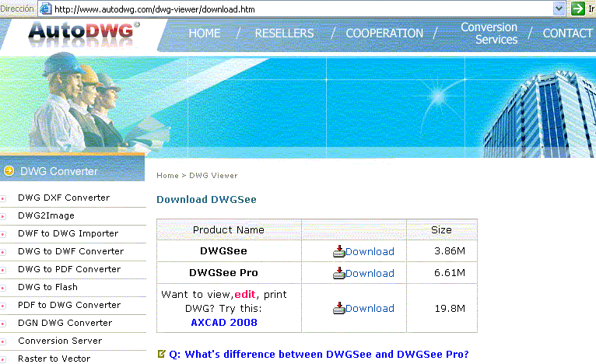
Task: Open the AXCAD 2008 link
Action: point(224,323)
